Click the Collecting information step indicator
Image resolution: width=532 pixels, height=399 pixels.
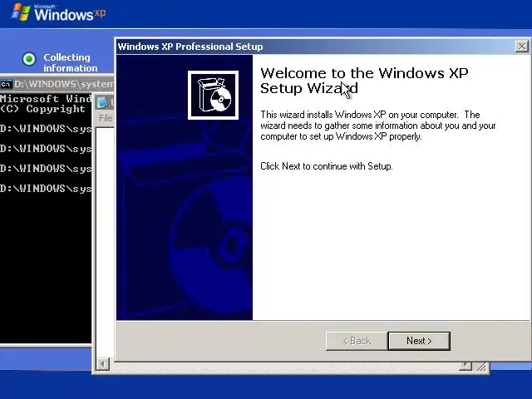[x=29, y=59]
